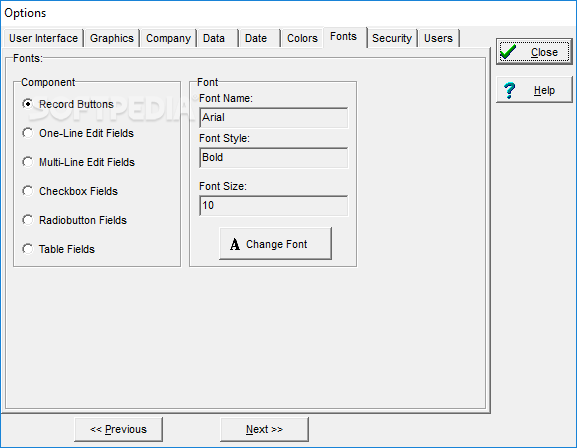Select the One-Line Edit Fields option
577x448 pixels.
tap(28, 133)
